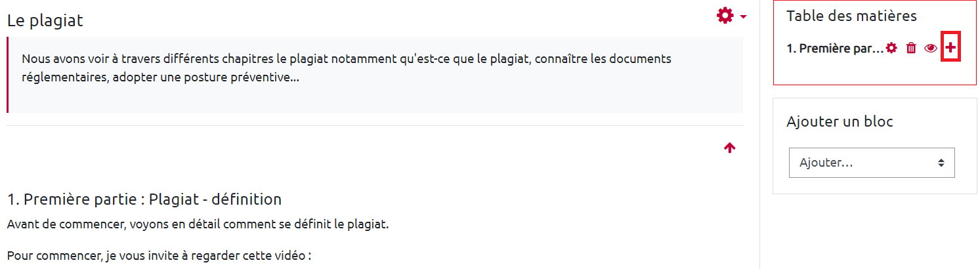
Task: Delete the chapter with the trash icon
Action: [910, 48]
